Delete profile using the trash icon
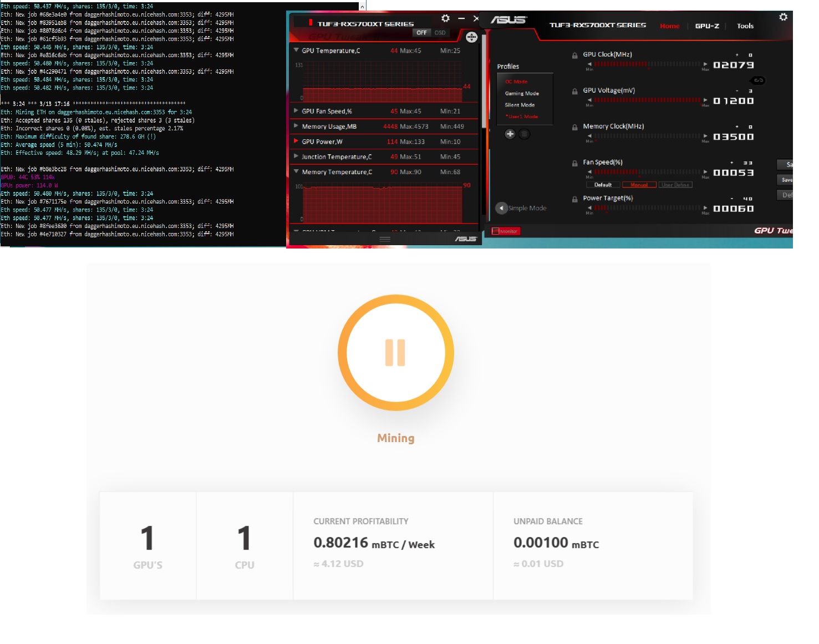Viewport: 819px width, 644px height. (524, 134)
